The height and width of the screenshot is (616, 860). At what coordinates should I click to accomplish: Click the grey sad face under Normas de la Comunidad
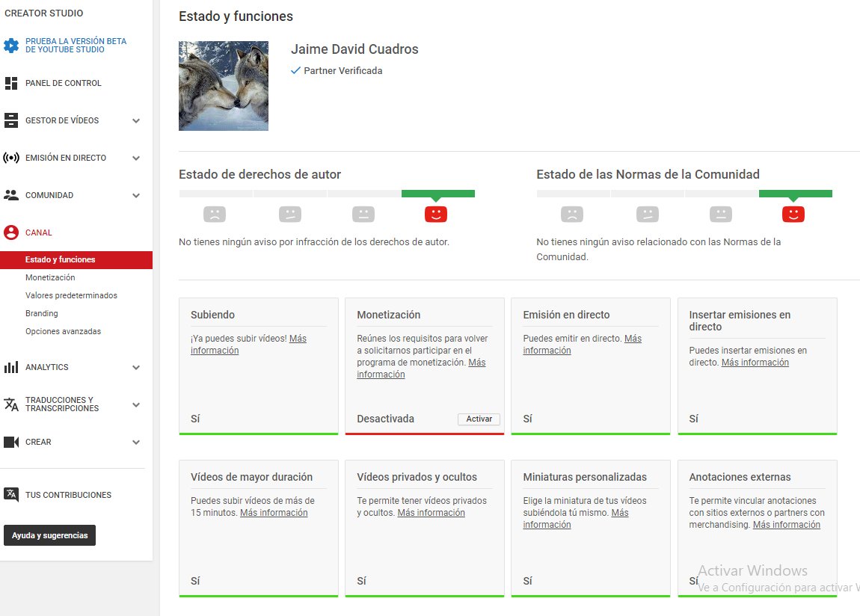[572, 215]
